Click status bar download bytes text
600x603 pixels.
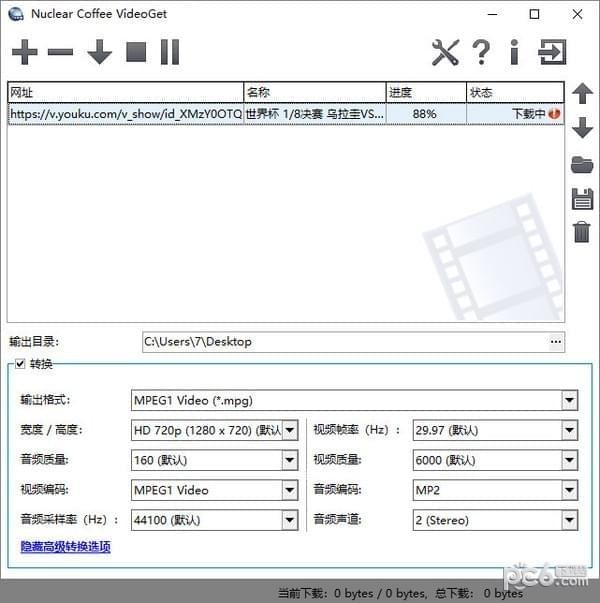click(x=400, y=593)
